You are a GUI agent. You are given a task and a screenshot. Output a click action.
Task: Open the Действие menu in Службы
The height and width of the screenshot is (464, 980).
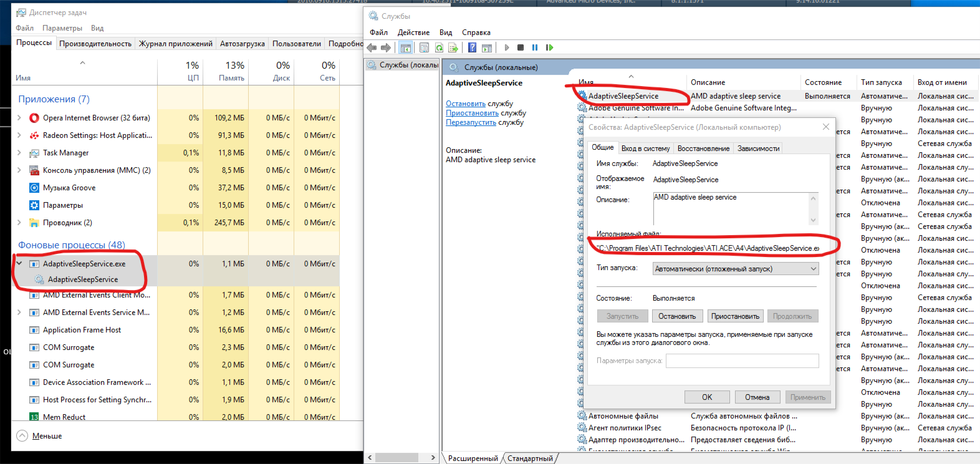point(414,32)
